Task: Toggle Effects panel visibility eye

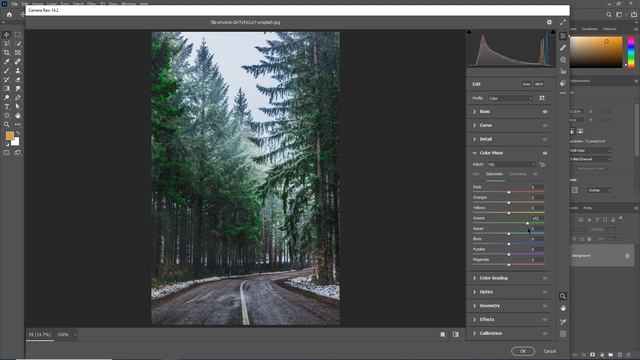Action: pos(544,320)
